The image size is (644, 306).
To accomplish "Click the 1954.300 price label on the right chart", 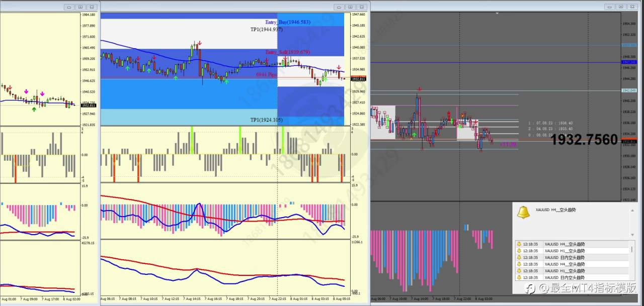I will click(x=629, y=24).
